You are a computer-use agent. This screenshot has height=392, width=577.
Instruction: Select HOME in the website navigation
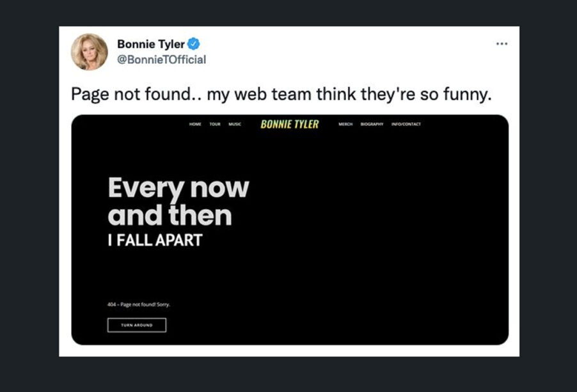tap(195, 124)
